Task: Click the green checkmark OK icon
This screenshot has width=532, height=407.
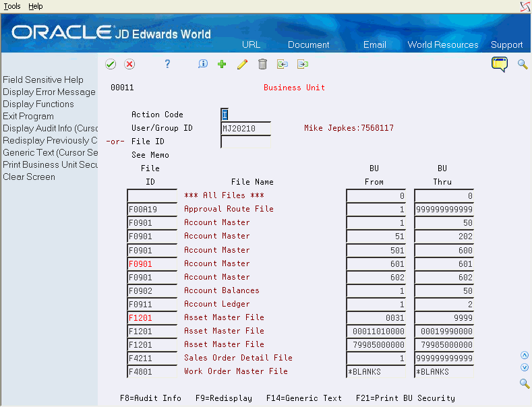Action: (111, 64)
